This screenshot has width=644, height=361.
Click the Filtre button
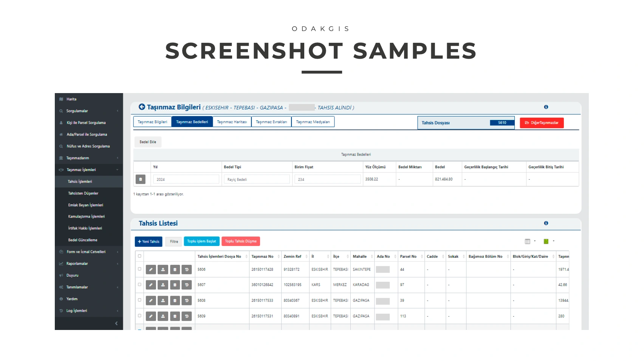(x=174, y=241)
